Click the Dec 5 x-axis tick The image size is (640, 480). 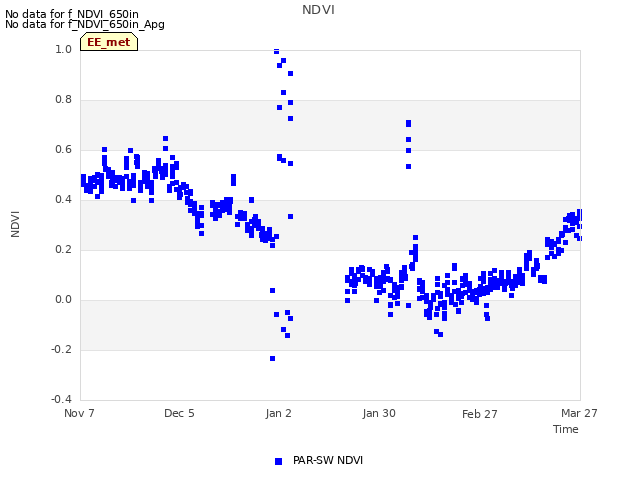pyautogui.click(x=179, y=413)
